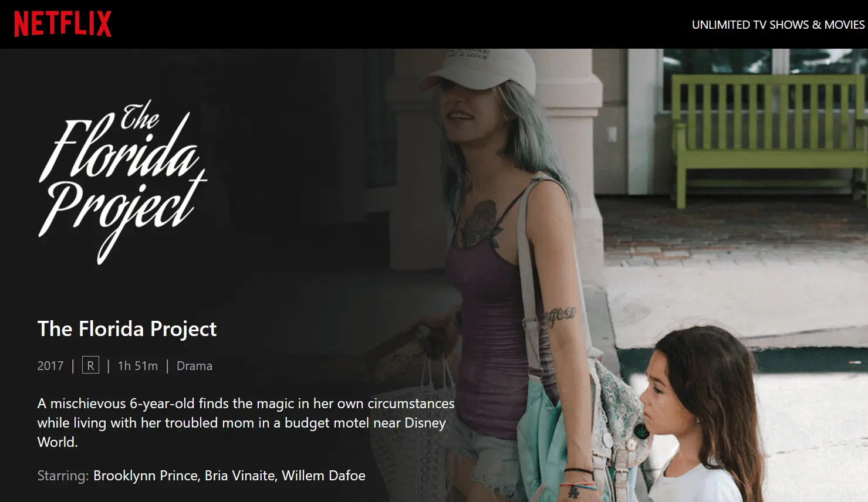Click the woman in the white cap
This screenshot has height=502, width=868.
coord(505,264)
